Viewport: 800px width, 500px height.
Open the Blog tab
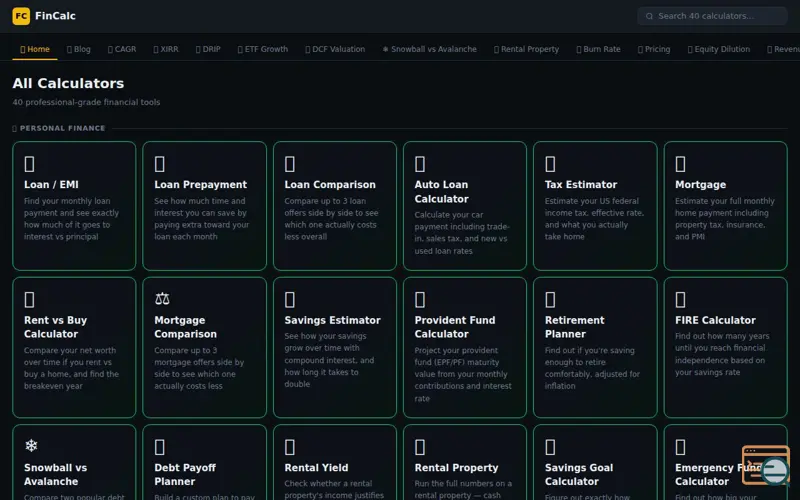pyautogui.click(x=79, y=49)
